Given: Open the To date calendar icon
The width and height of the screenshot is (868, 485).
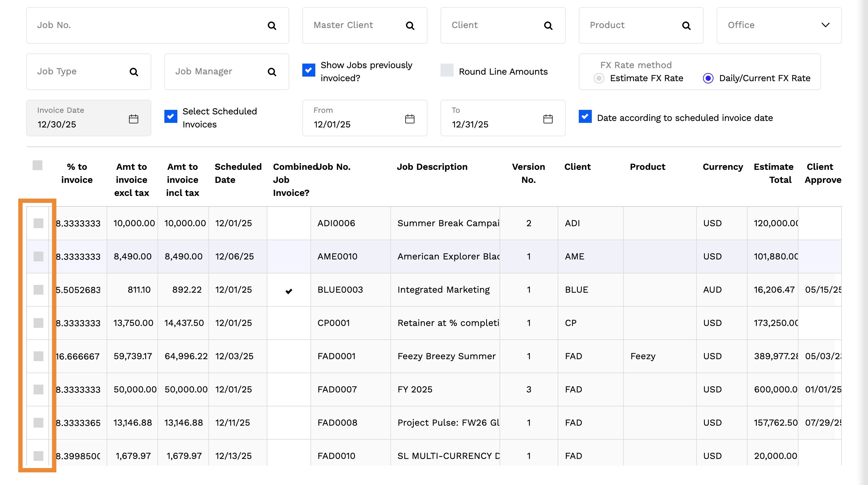Looking at the screenshot, I should [x=548, y=119].
